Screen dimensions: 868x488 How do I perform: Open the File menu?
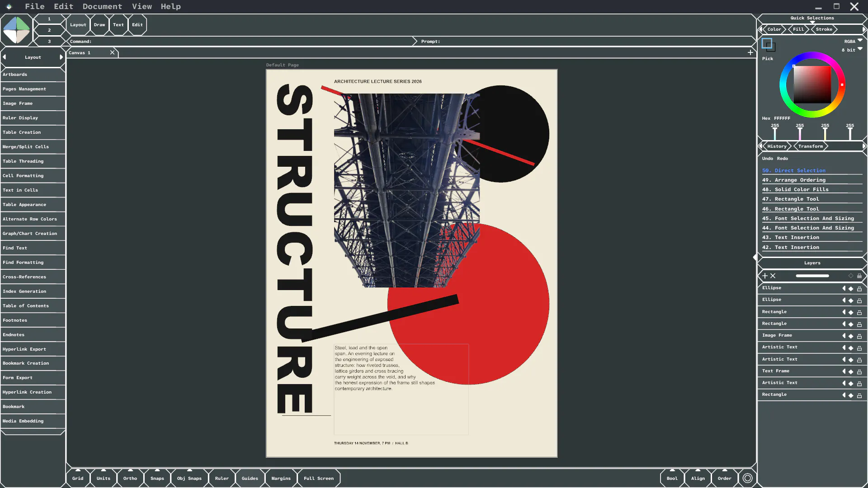point(35,6)
